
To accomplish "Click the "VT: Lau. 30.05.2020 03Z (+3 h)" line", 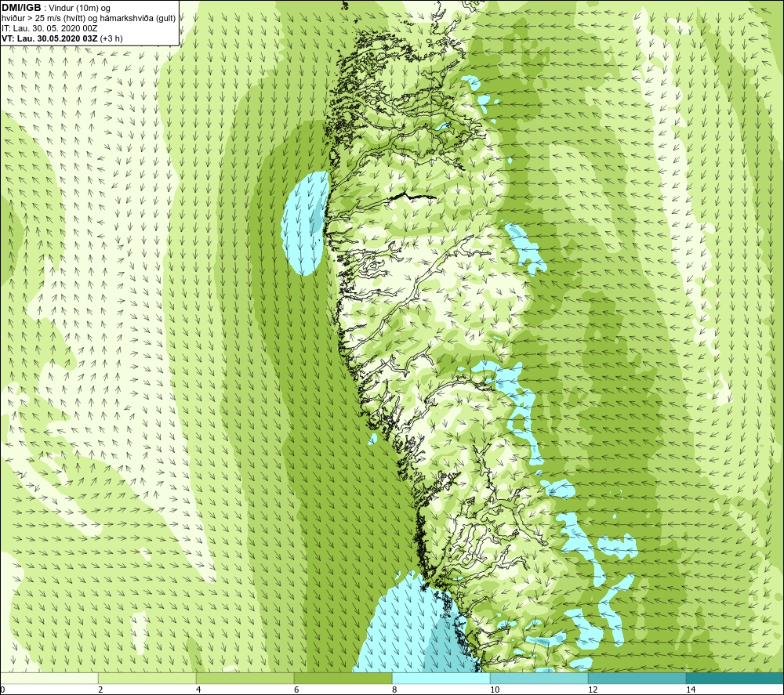I will pos(62,38).
